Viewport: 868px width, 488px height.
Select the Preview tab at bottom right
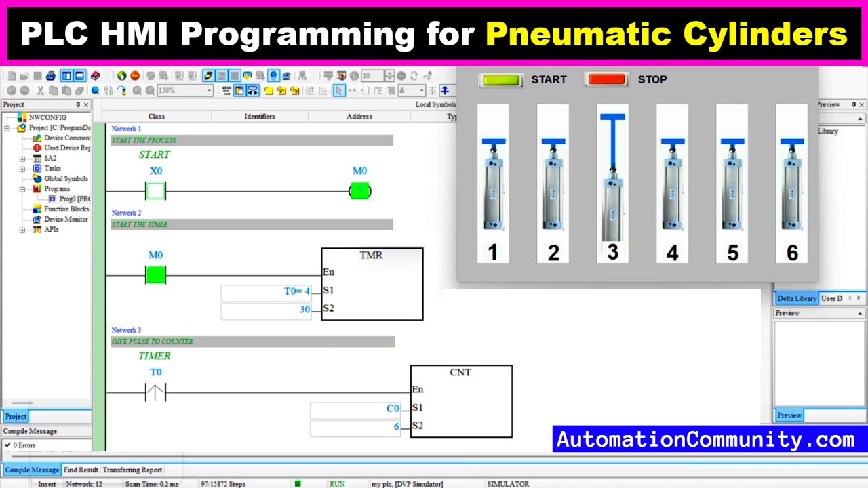pyautogui.click(x=789, y=415)
